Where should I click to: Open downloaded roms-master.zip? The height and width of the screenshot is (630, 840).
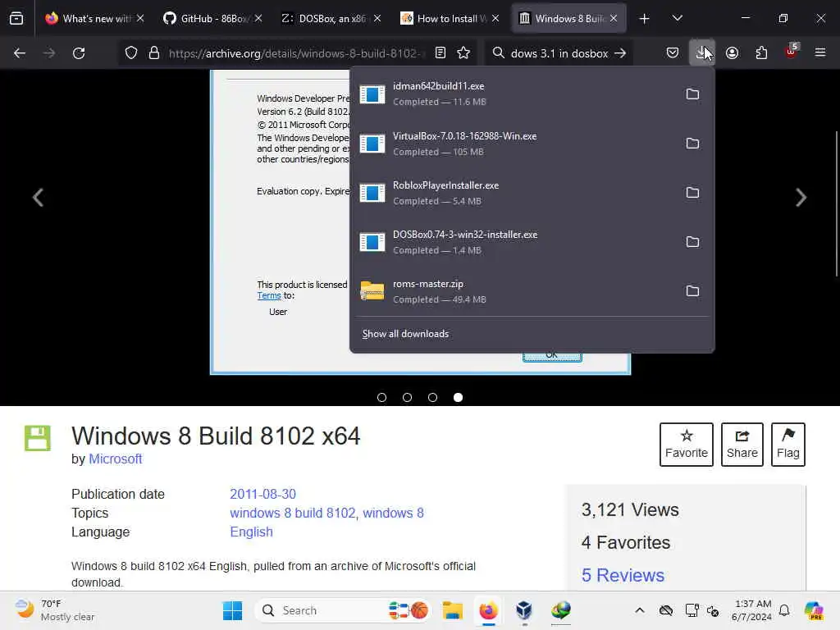pos(514,291)
